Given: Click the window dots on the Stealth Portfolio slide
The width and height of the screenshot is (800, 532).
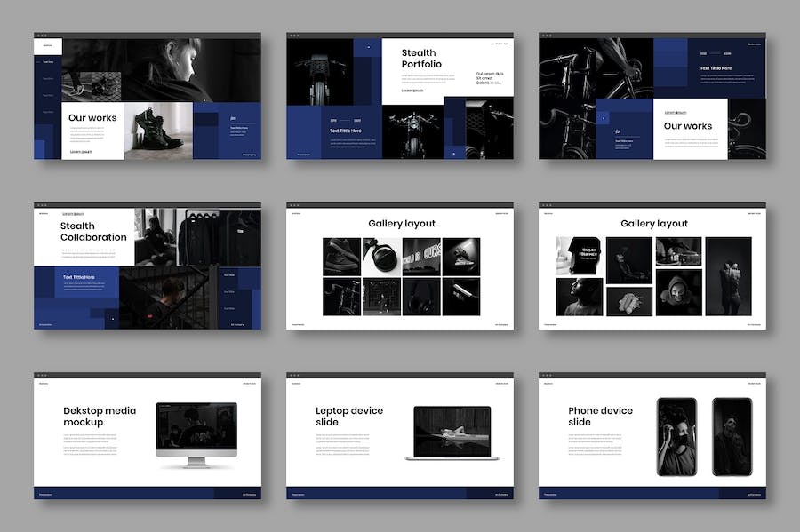Looking at the screenshot, I should click(x=294, y=36).
